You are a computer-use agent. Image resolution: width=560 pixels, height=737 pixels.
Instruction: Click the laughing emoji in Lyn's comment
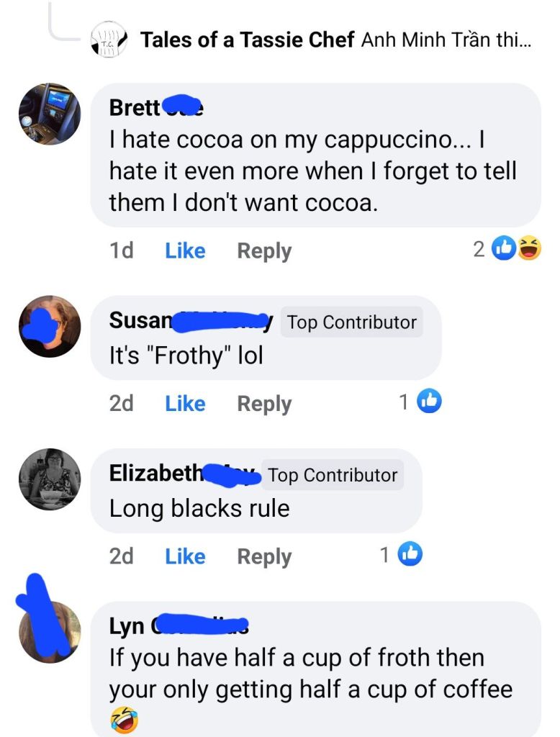[124, 720]
